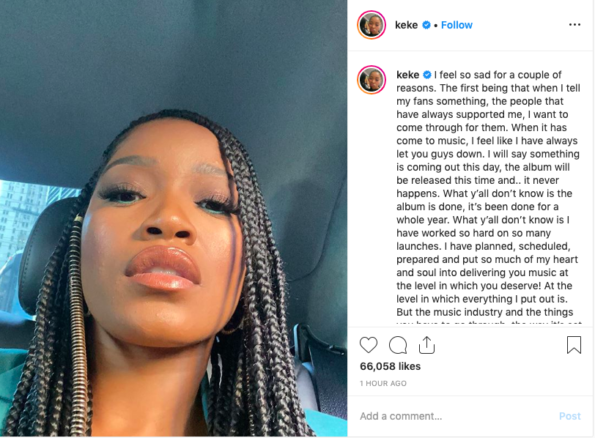Image resolution: width=595 pixels, height=438 pixels.
Task: Follow the keke account
Action: (456, 25)
